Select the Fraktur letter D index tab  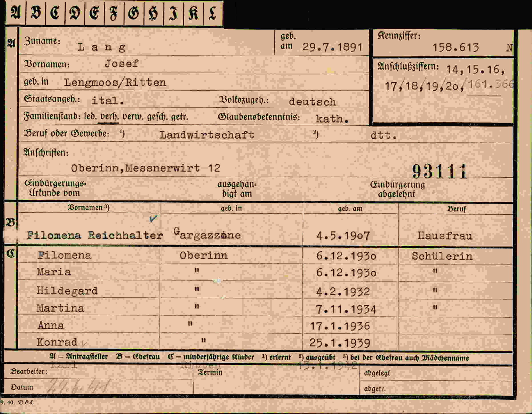(75, 13)
